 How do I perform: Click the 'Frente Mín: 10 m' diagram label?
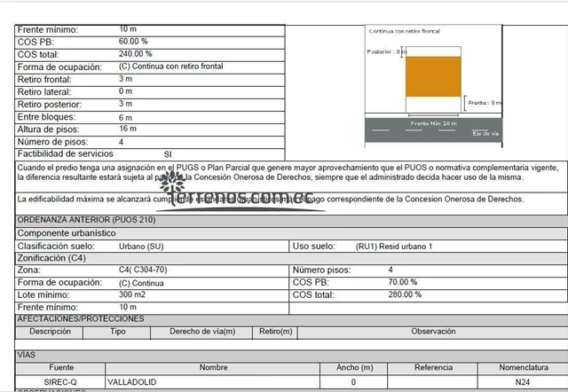(x=434, y=123)
